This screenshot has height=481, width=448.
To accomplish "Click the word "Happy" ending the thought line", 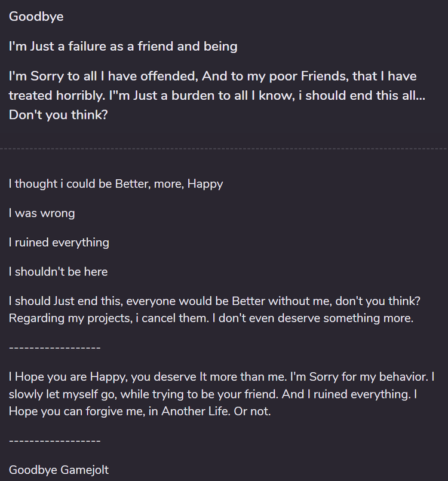I will click(x=205, y=184).
